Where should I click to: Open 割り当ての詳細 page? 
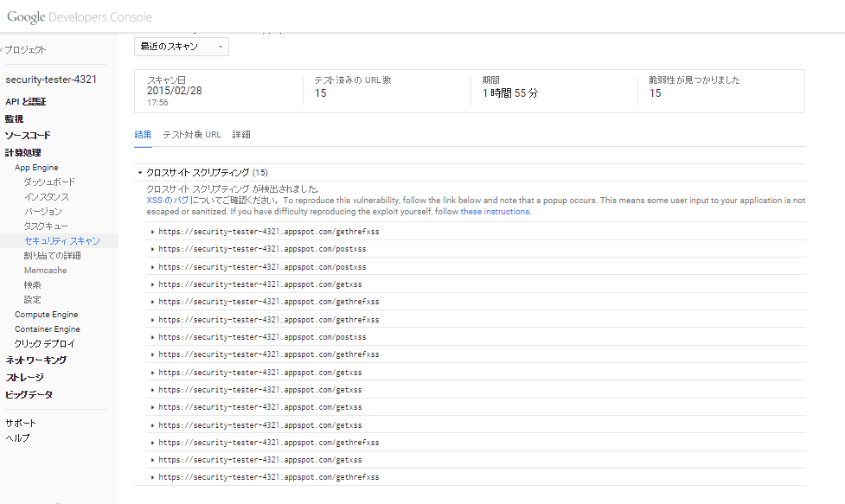pos(52,256)
